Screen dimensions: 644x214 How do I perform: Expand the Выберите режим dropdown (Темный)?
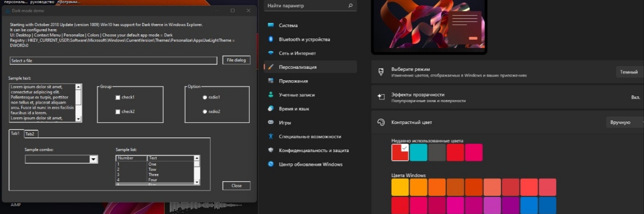pyautogui.click(x=629, y=72)
